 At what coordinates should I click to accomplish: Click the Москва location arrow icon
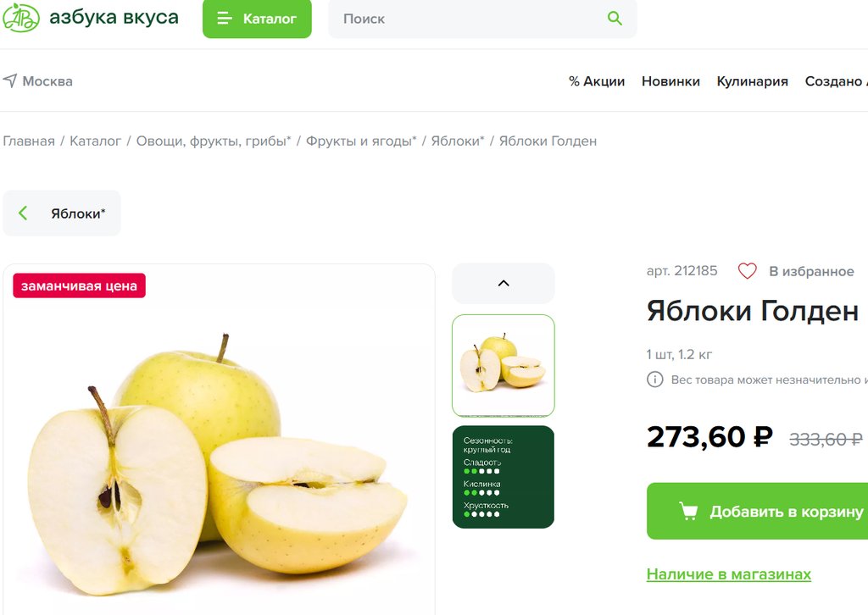pyautogui.click(x=10, y=80)
